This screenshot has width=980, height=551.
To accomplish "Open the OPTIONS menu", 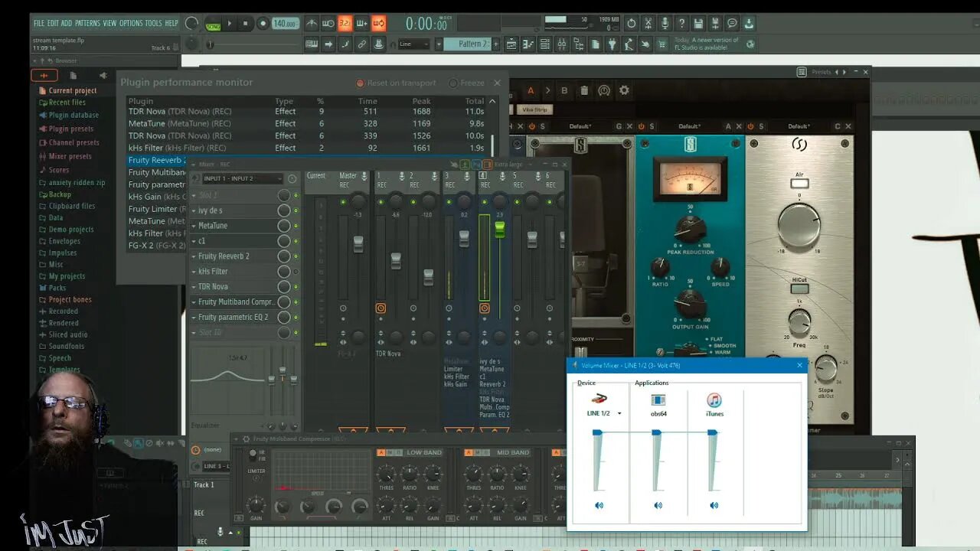I will (131, 24).
